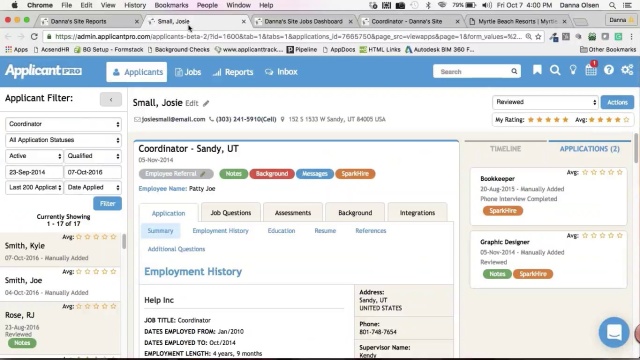Open Employment History sub-link
Screen dimensions: 640x360
[x=220, y=231]
